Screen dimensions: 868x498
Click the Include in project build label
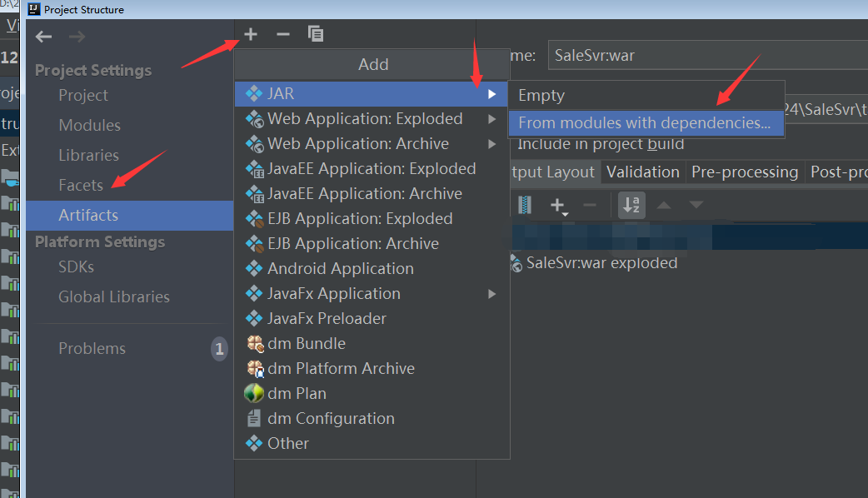601,144
